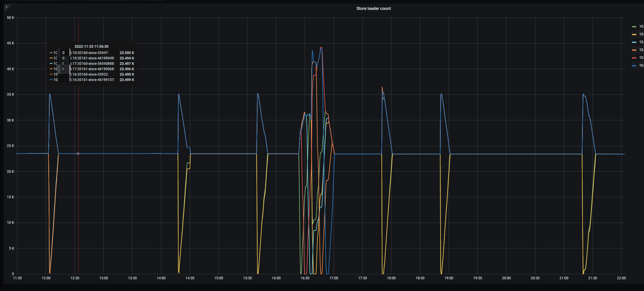Toggle the series label beside the red swatch
The image size is (644, 291).
pos(641,58)
